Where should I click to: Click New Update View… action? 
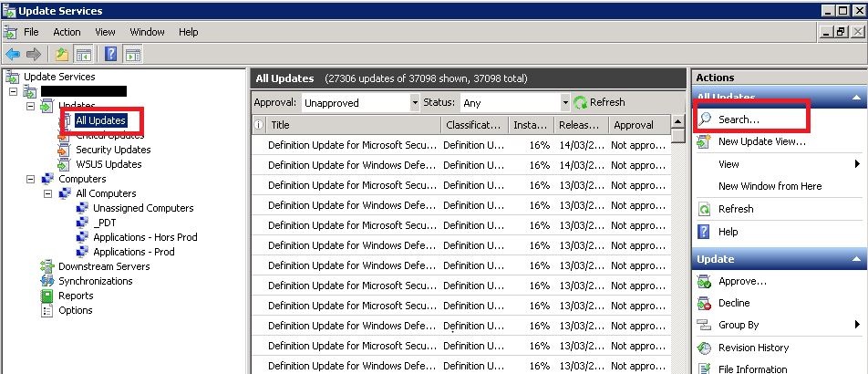click(762, 141)
